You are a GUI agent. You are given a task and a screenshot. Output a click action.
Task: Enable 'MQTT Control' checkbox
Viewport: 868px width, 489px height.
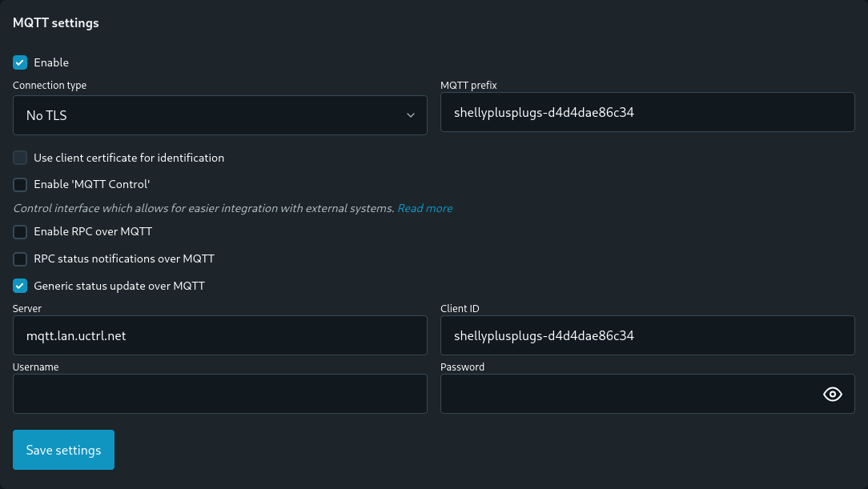[x=21, y=185]
